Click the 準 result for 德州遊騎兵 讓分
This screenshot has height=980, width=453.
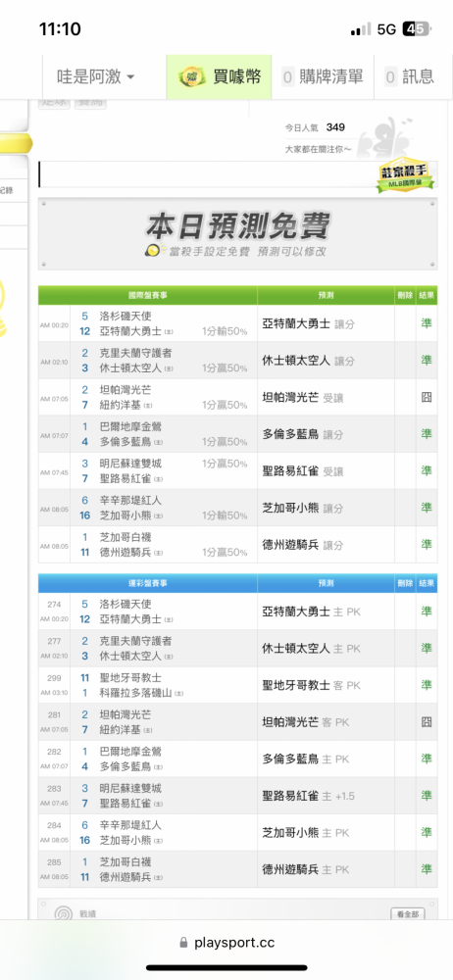pyautogui.click(x=427, y=544)
